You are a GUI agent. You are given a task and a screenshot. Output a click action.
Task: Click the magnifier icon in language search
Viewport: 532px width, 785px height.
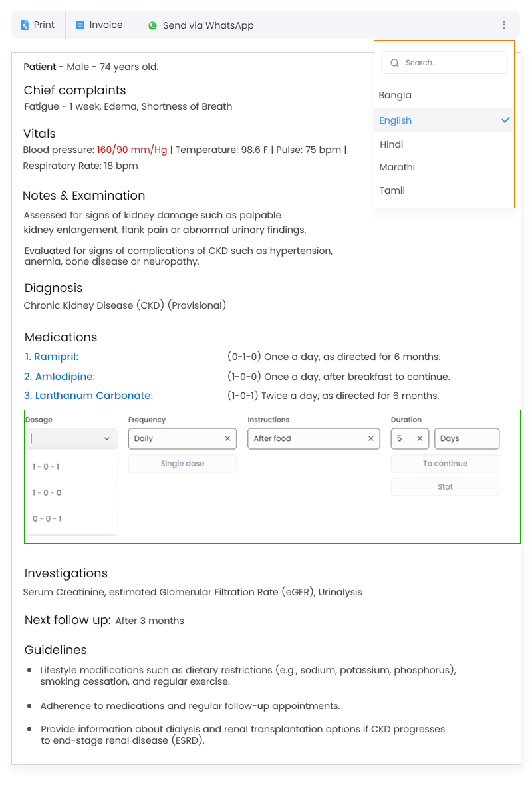tap(395, 63)
